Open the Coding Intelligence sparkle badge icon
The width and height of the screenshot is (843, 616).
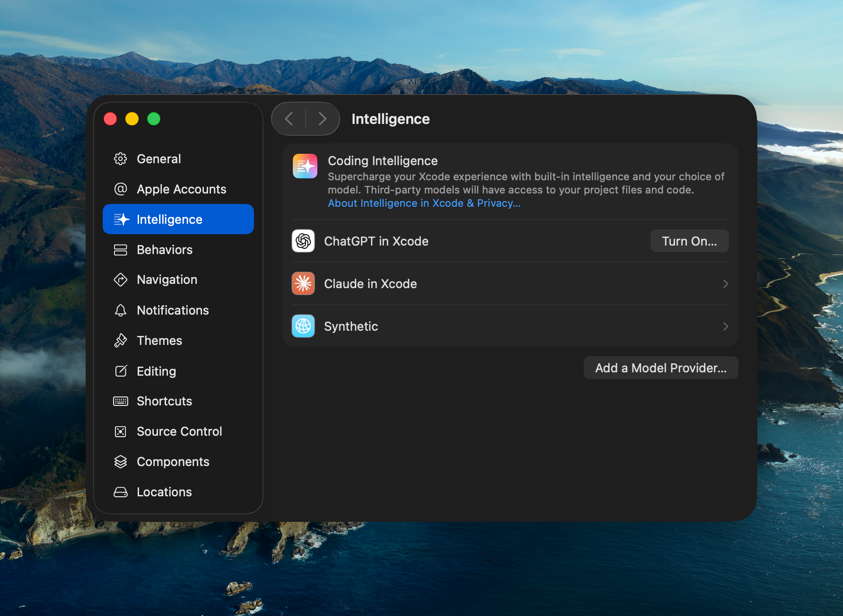(x=305, y=166)
